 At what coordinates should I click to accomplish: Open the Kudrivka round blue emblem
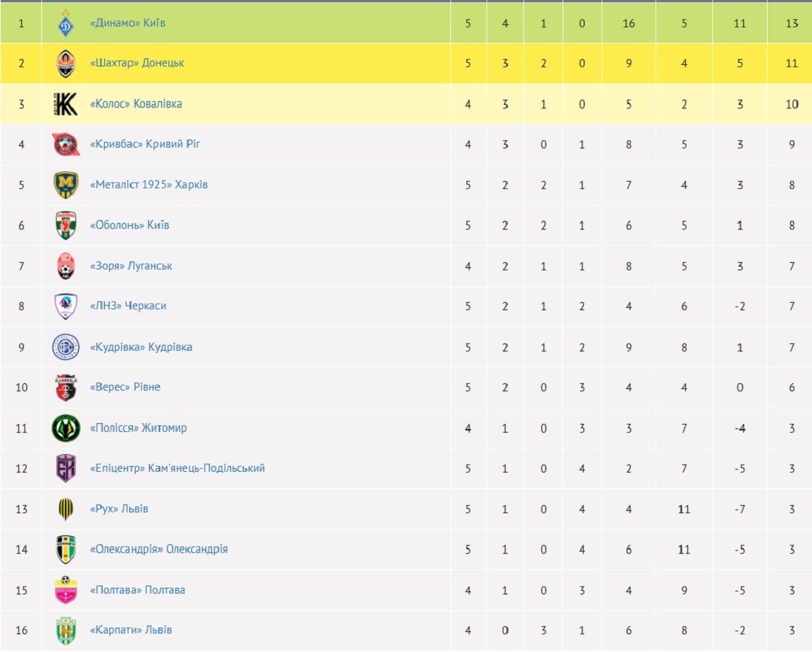[66, 347]
